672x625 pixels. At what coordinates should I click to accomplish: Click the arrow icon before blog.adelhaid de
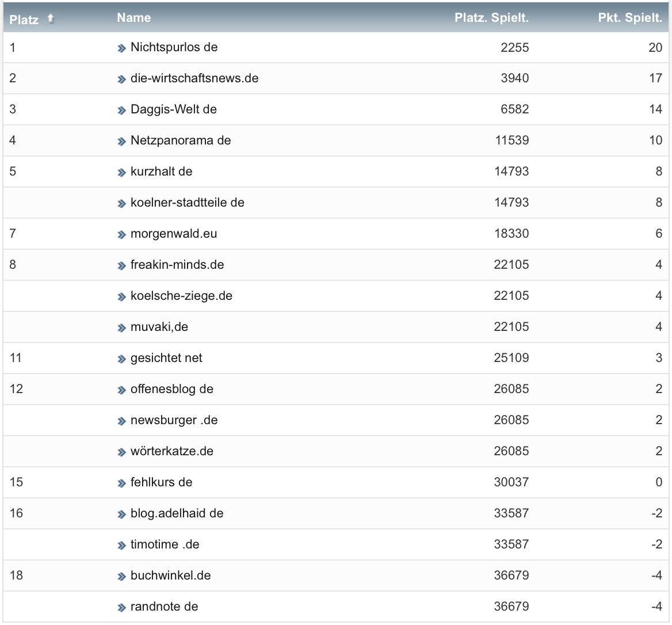(x=122, y=515)
